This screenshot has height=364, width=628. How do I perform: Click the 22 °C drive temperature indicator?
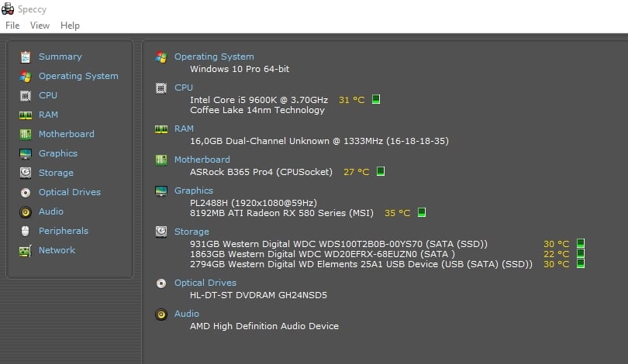point(581,253)
